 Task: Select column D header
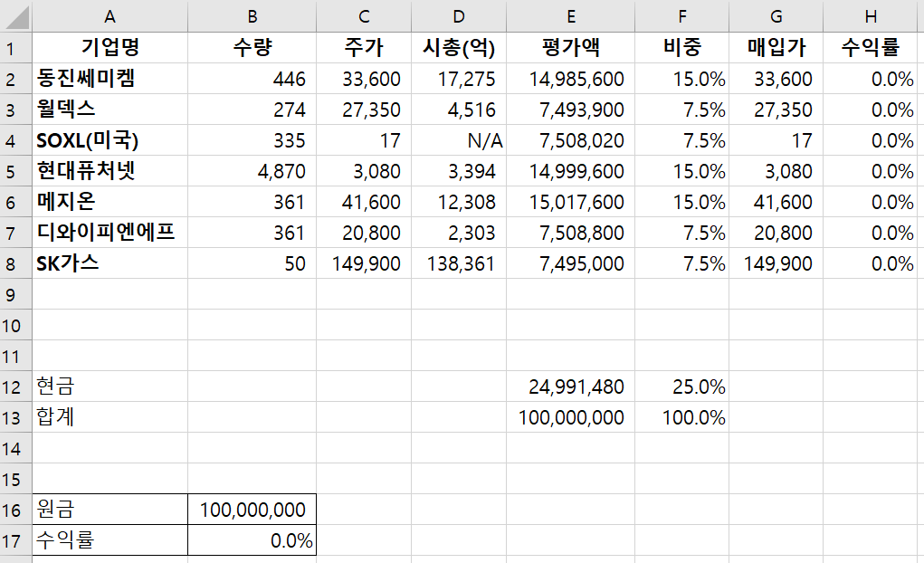point(459,16)
